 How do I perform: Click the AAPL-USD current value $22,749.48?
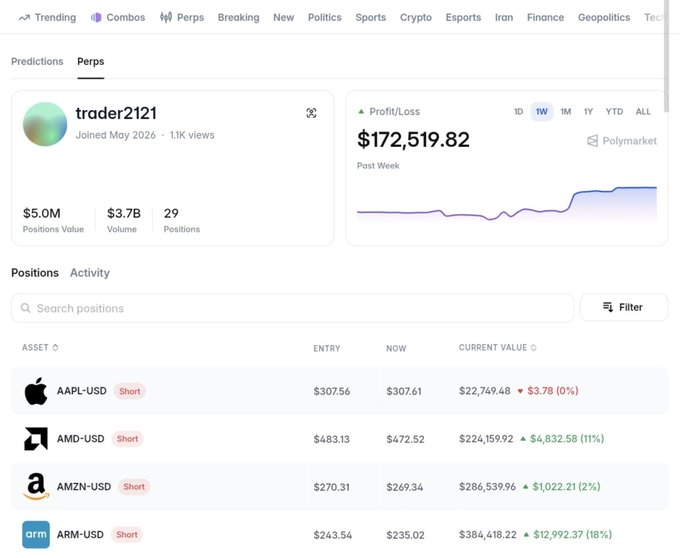click(485, 391)
